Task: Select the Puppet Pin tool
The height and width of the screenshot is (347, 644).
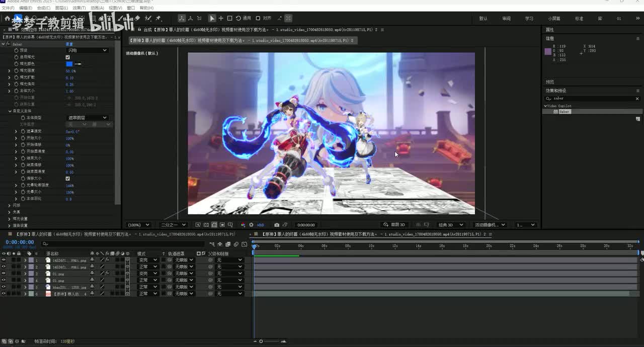Action: point(158,19)
